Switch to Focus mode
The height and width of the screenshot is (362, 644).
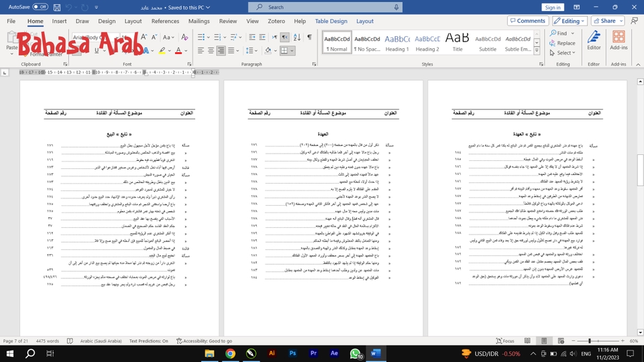[x=505, y=341]
